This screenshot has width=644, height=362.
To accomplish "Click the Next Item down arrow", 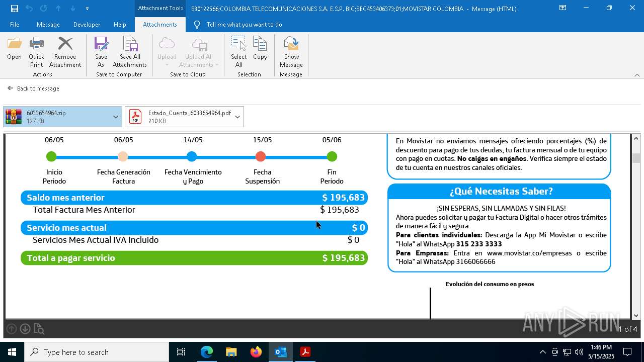I will [x=73, y=8].
